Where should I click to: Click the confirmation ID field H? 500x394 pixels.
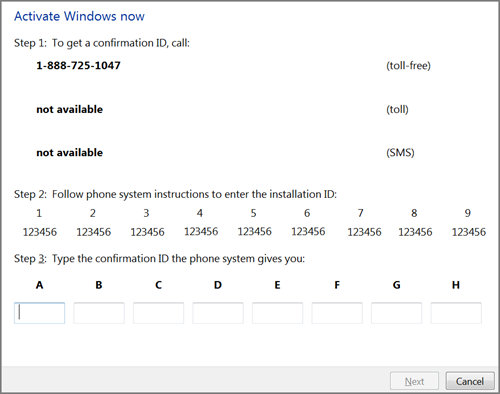point(456,313)
